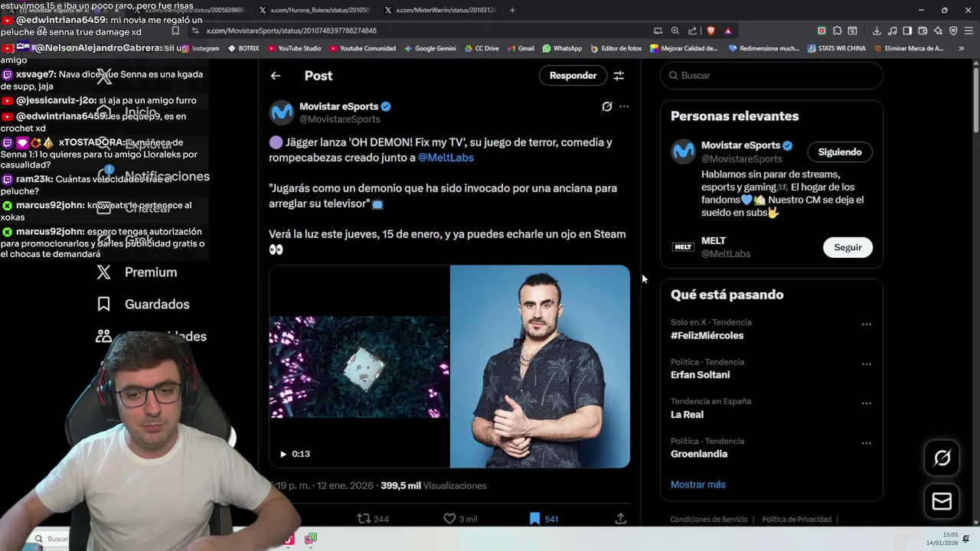Switch to the x.com/Hurona_Rolera browser tab
Image resolution: width=980 pixels, height=551 pixels.
click(314, 10)
